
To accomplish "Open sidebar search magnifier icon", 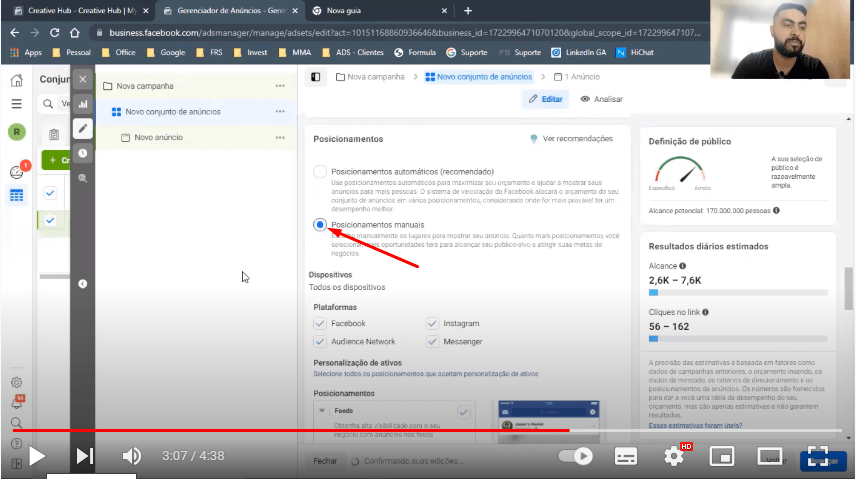I will [16, 423].
